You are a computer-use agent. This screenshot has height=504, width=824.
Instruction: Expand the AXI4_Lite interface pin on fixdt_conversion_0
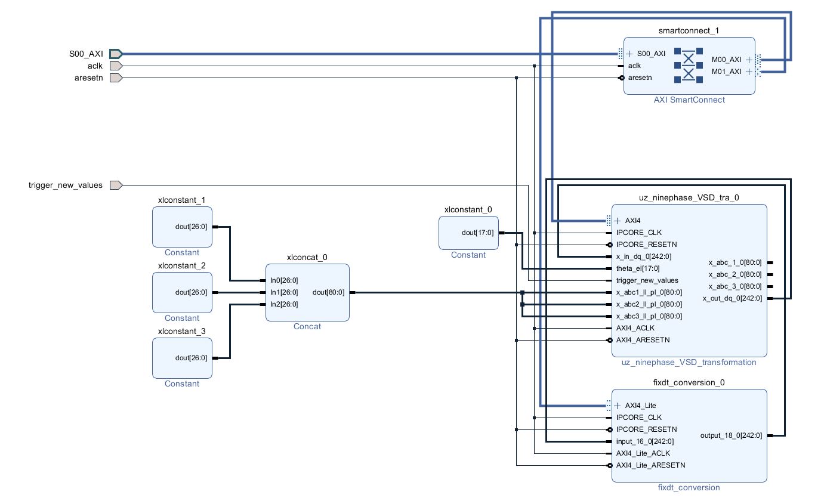click(617, 406)
